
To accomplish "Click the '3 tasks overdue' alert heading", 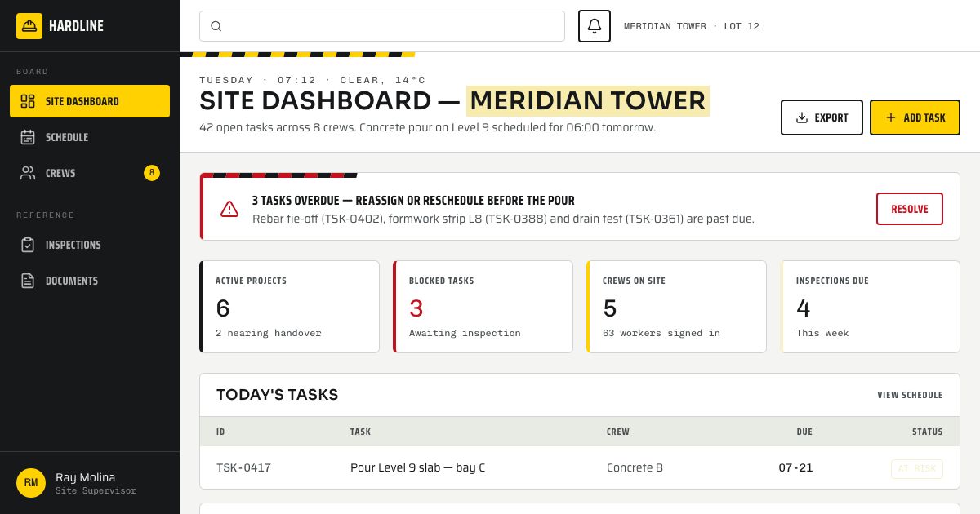I will (413, 201).
